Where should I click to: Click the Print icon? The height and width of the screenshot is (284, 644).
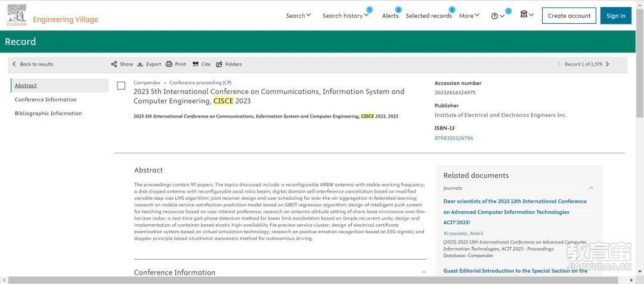pyautogui.click(x=169, y=64)
